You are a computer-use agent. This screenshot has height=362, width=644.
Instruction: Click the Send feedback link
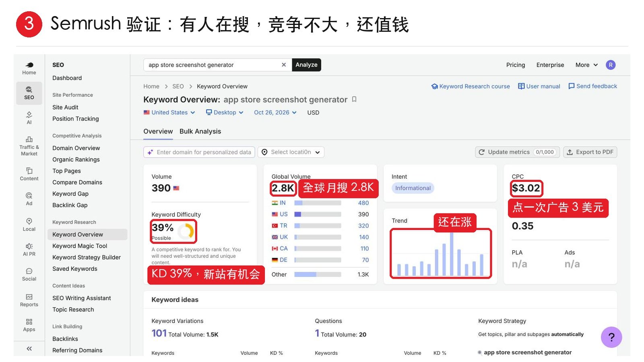coord(592,86)
